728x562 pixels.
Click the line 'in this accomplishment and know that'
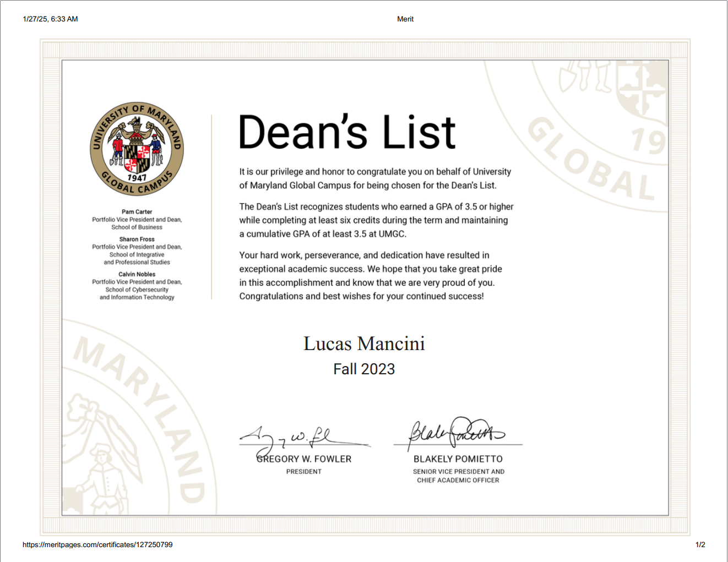(x=367, y=283)
